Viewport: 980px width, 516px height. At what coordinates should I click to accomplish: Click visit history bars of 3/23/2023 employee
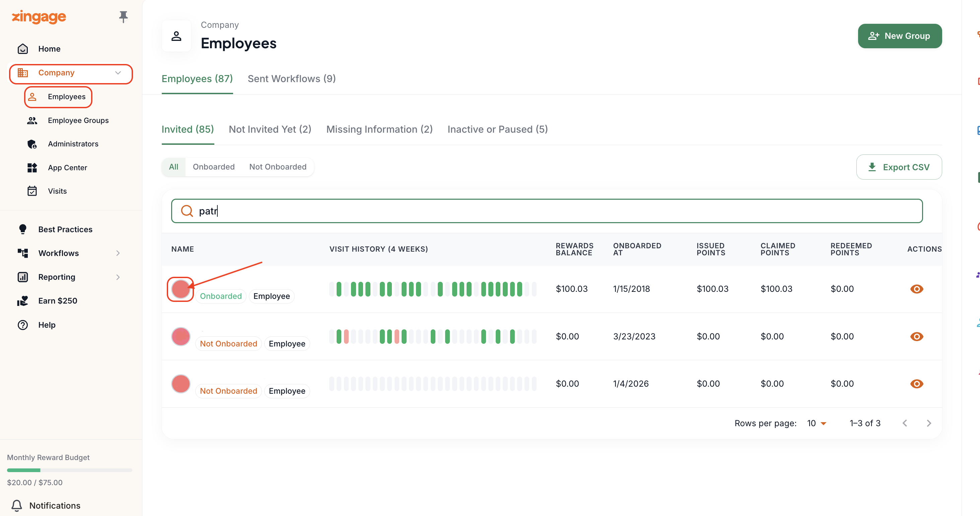pyautogui.click(x=432, y=336)
